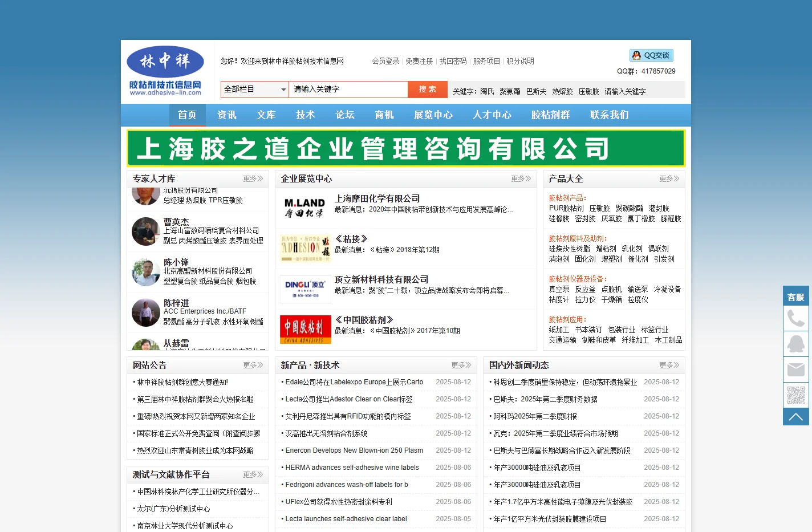Click the 林中祥 site logo

coord(165,71)
